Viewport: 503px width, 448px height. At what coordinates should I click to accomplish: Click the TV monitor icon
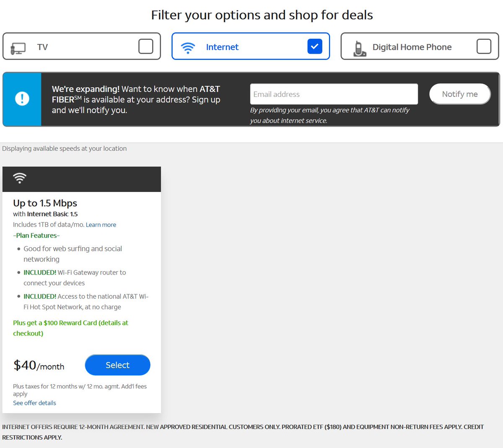point(18,48)
